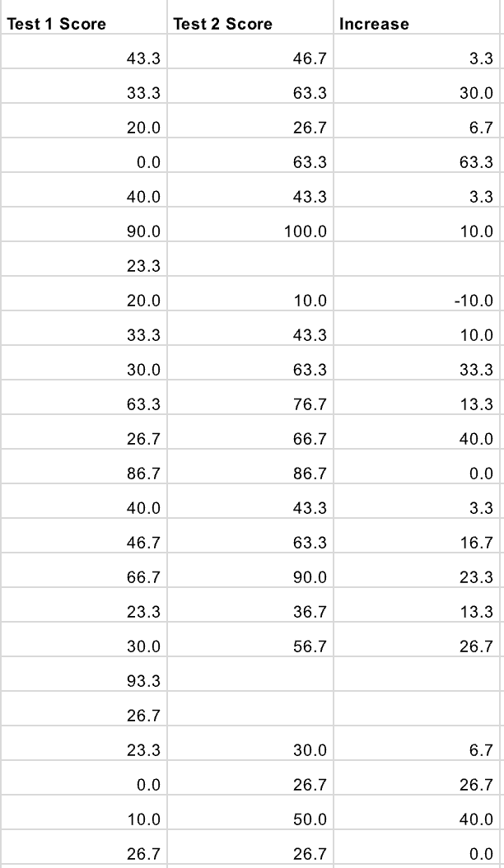Screen dimensions: 504x868
Task: Select the 50.0 cell in Test 2 Score
Action: [x=310, y=819]
